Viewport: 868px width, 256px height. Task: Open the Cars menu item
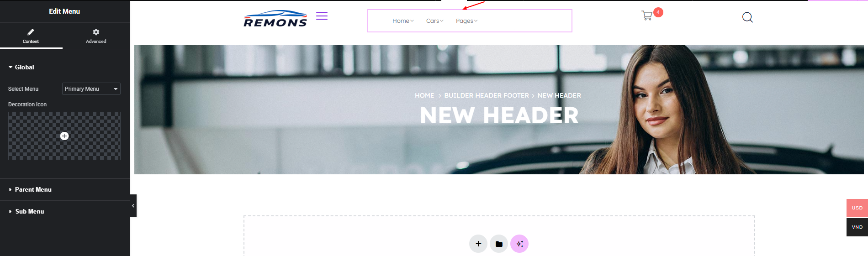point(434,21)
